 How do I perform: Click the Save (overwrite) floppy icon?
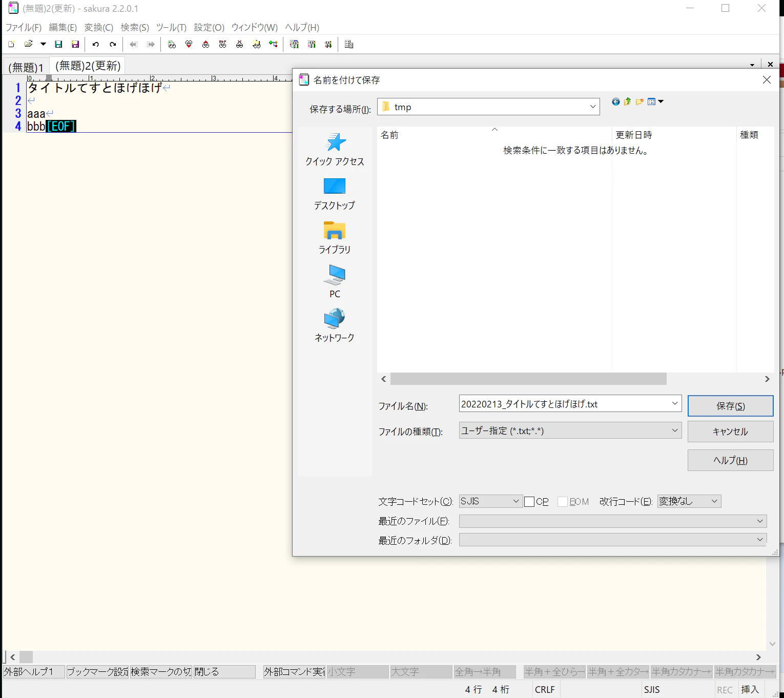click(58, 45)
